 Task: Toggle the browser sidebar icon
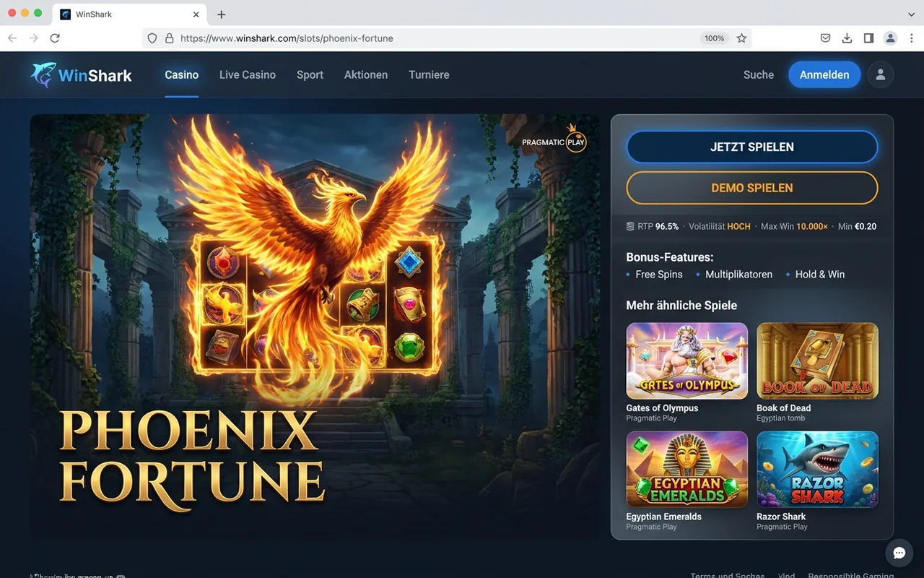[868, 38]
